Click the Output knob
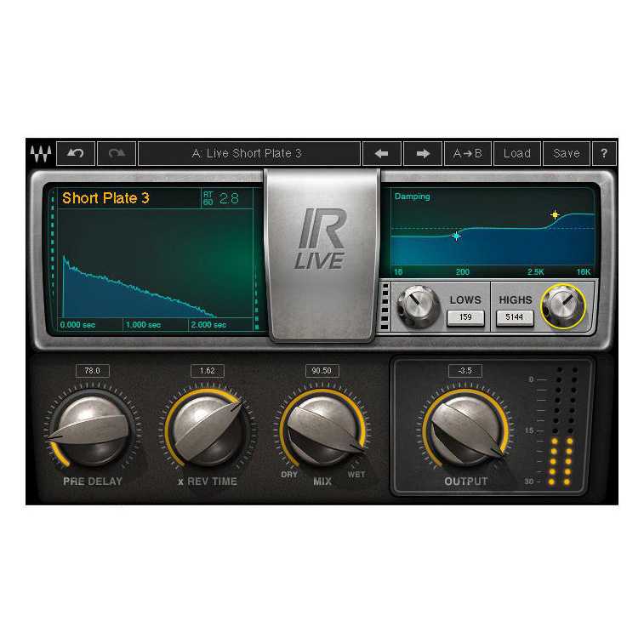The image size is (644, 644). tap(465, 430)
